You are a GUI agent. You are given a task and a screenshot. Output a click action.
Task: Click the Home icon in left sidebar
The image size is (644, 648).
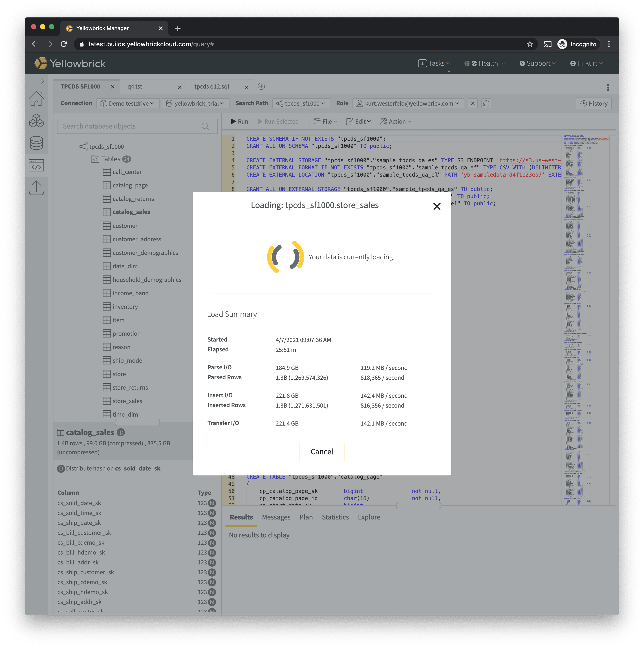pos(36,99)
